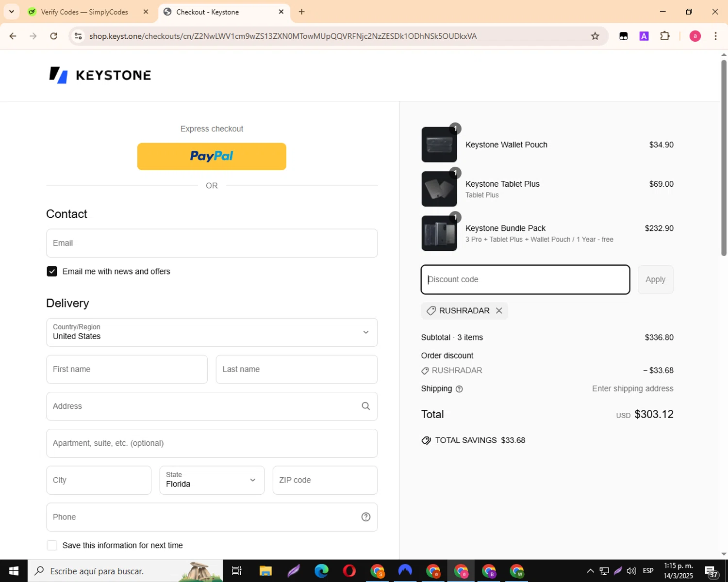728x582 pixels.
Task: Click the page vertical scrollbar
Action: [724, 158]
